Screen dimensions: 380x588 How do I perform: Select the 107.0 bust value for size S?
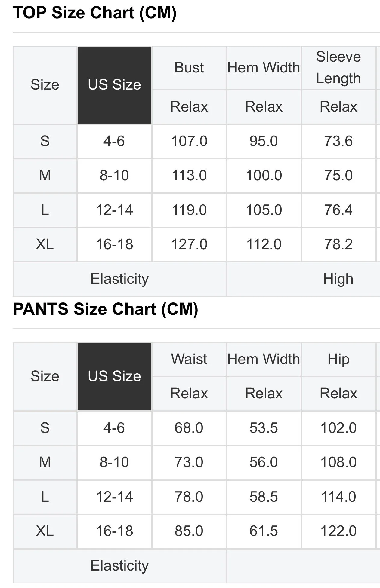(189, 141)
